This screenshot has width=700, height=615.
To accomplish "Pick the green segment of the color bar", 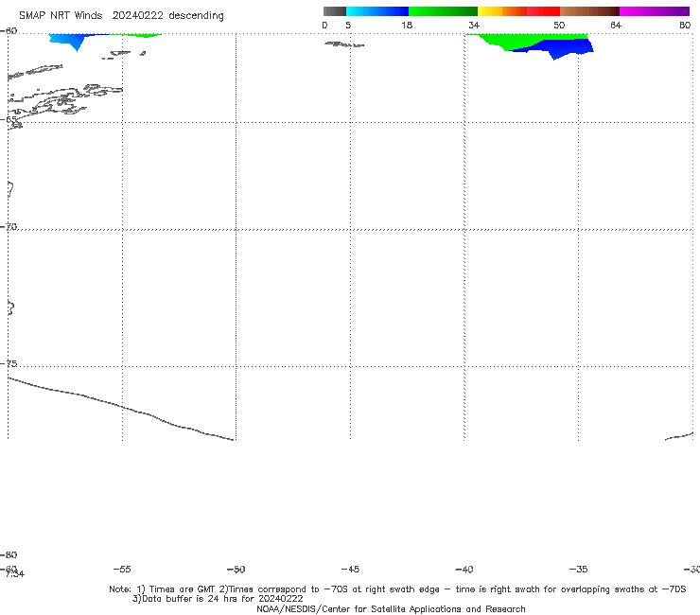I will point(443,11).
